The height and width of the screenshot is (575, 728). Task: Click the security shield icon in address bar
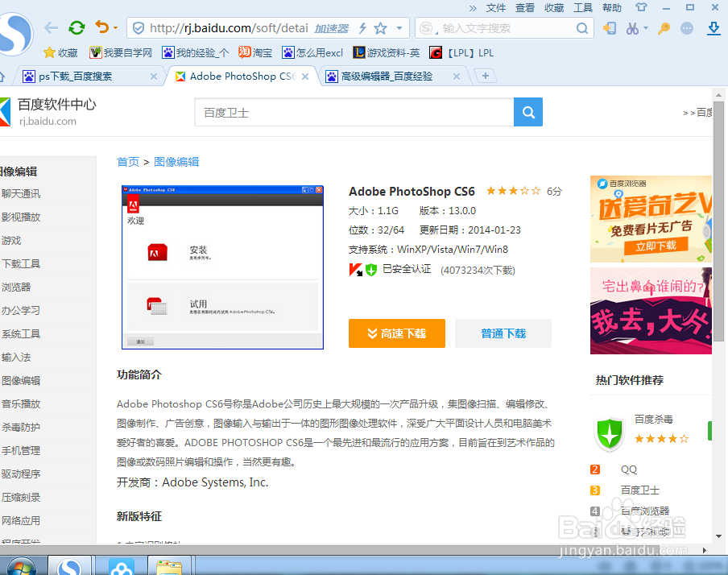(139, 28)
